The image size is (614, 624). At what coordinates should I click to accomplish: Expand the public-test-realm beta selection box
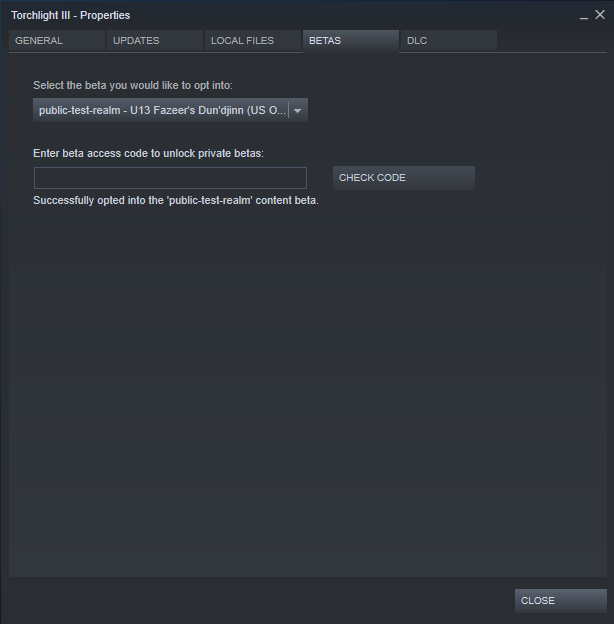[170, 110]
